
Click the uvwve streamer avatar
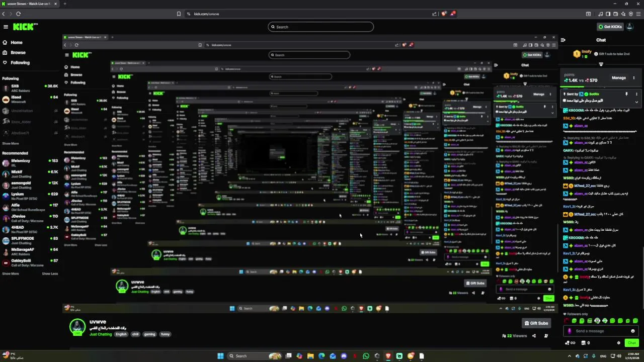click(x=77, y=327)
